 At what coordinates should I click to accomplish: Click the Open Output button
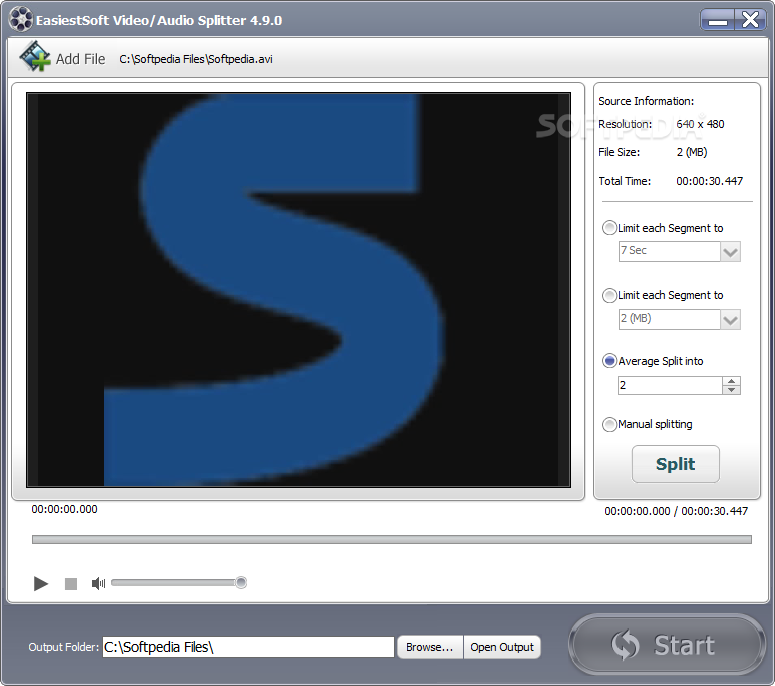tap(502, 647)
